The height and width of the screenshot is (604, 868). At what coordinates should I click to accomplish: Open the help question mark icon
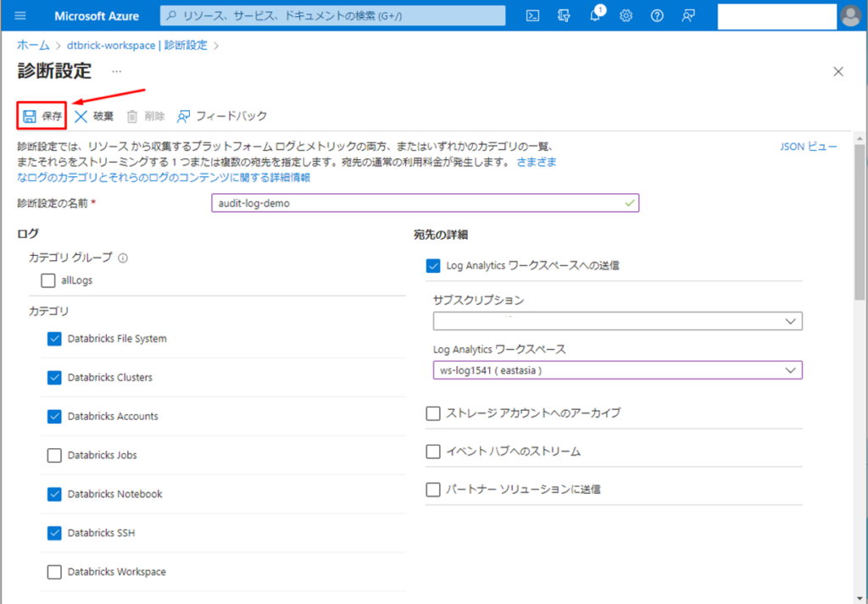(657, 16)
